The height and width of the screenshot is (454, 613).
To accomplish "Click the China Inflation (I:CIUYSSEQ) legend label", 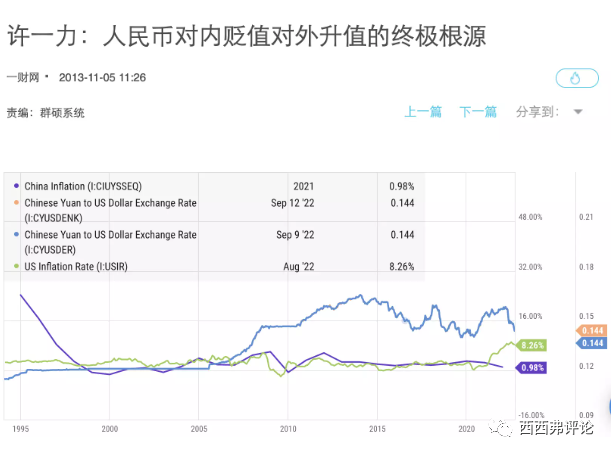I will point(83,186).
